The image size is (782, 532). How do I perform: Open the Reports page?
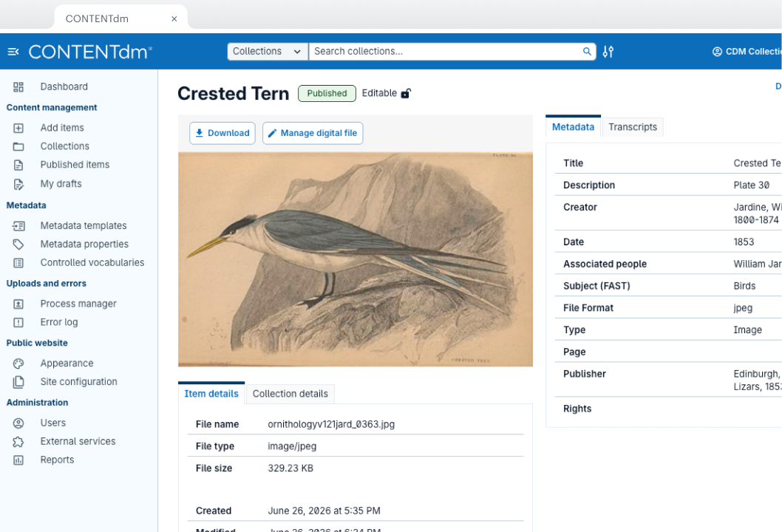coord(57,460)
